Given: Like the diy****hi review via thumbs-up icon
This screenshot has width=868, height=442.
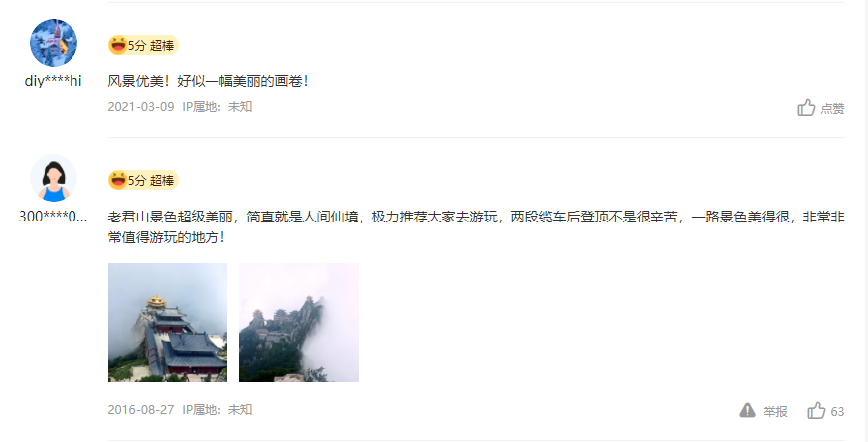Looking at the screenshot, I should (x=806, y=108).
